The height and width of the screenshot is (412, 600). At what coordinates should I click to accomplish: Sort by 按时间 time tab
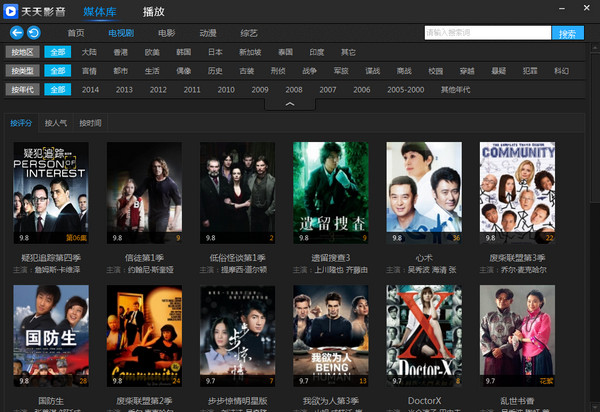pyautogui.click(x=90, y=123)
